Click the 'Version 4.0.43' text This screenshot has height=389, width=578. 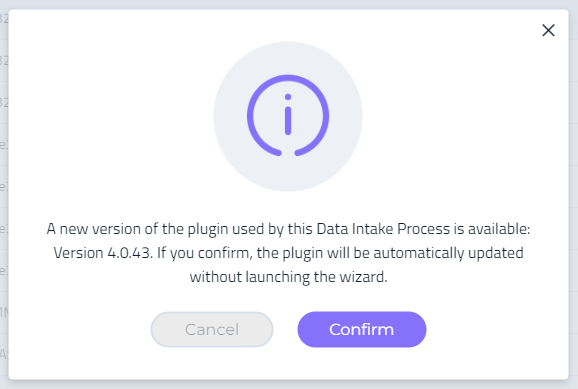coord(103,253)
